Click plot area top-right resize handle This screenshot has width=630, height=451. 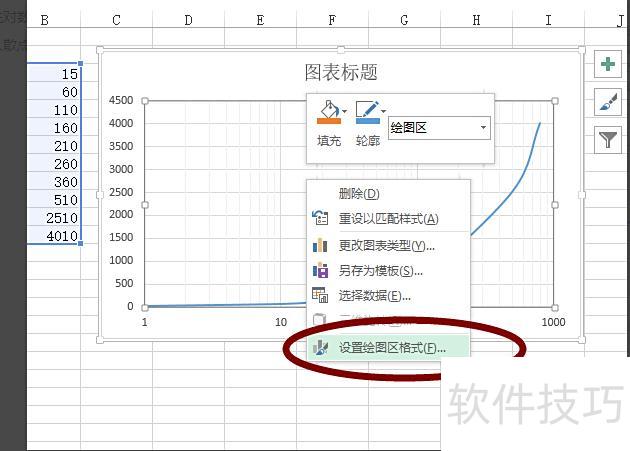tap(555, 101)
